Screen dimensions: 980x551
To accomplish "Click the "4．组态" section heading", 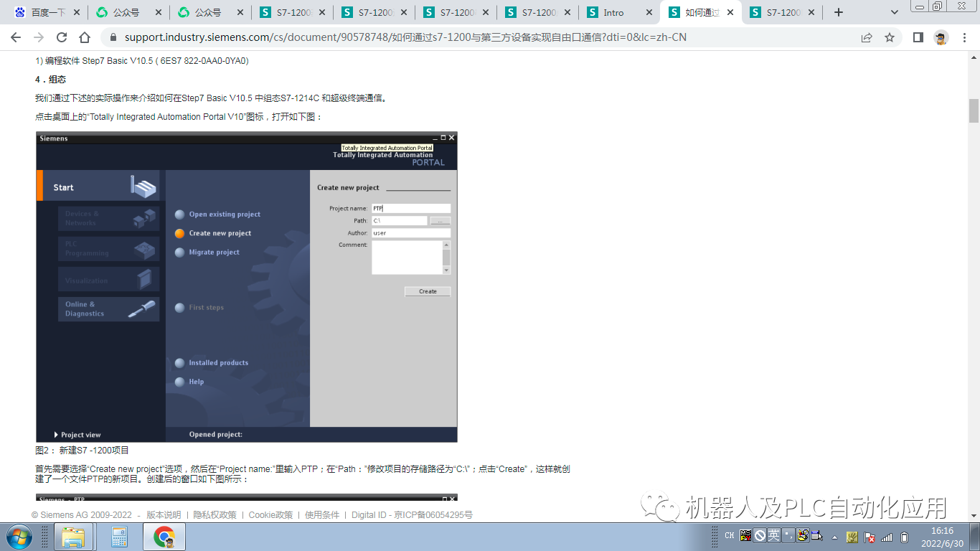I will coord(50,80).
